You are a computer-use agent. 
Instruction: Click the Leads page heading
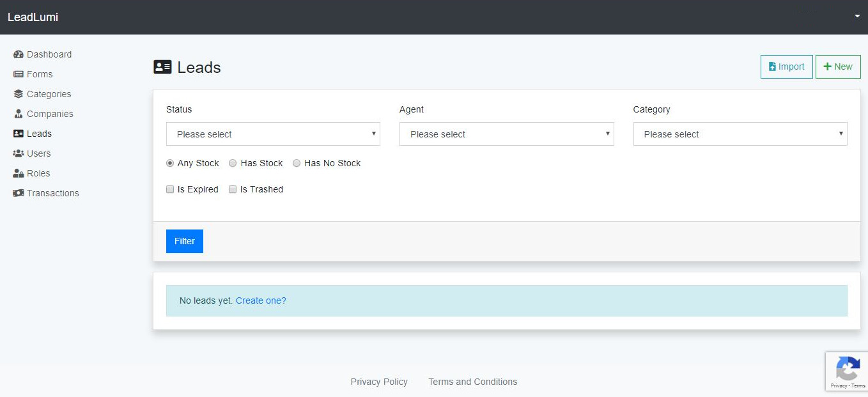coord(199,67)
